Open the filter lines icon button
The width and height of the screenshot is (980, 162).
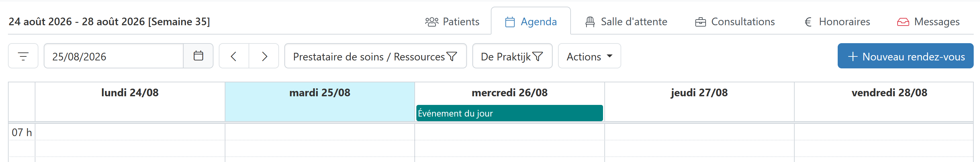pos(23,56)
